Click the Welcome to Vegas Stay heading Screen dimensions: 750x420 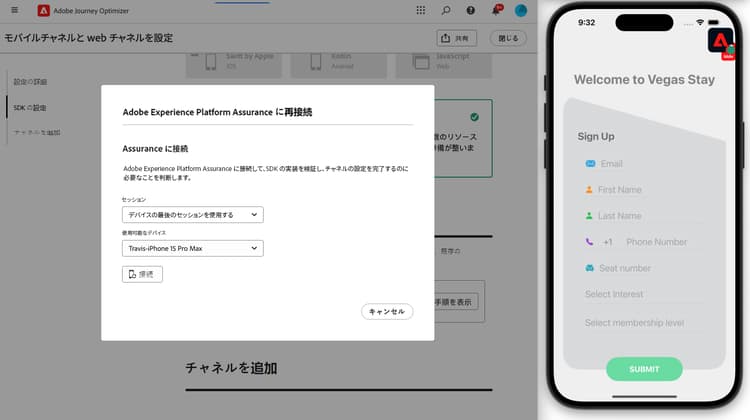[x=644, y=79]
